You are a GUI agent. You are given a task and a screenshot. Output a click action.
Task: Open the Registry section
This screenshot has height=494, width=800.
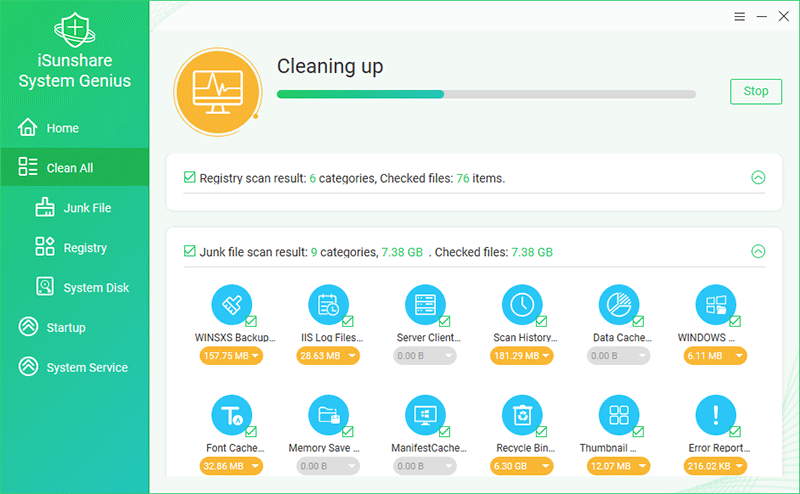click(x=74, y=247)
